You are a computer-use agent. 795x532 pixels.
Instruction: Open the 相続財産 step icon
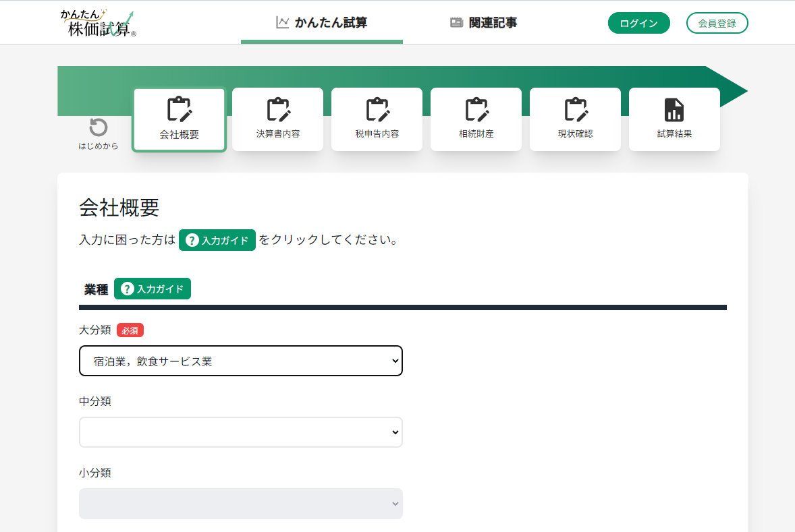(x=476, y=109)
